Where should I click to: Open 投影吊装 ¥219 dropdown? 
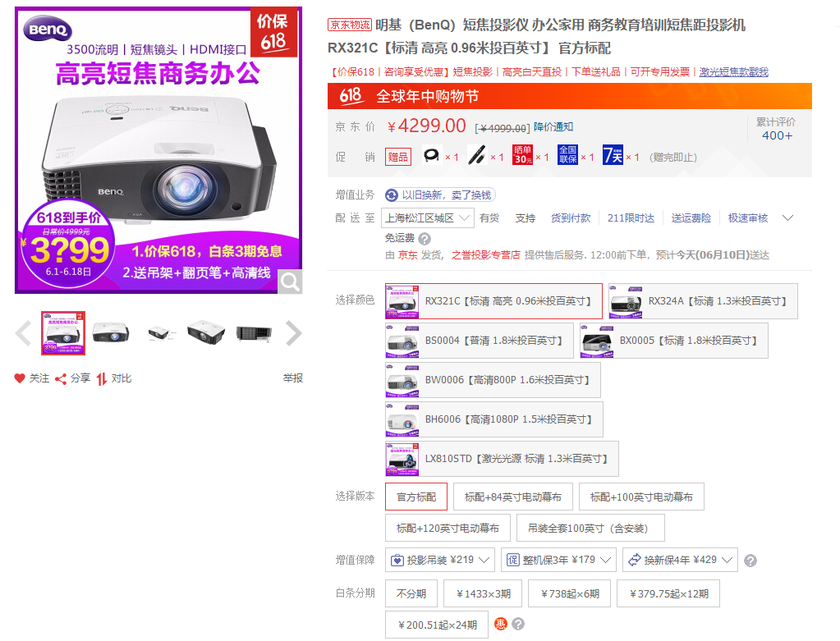(440, 560)
